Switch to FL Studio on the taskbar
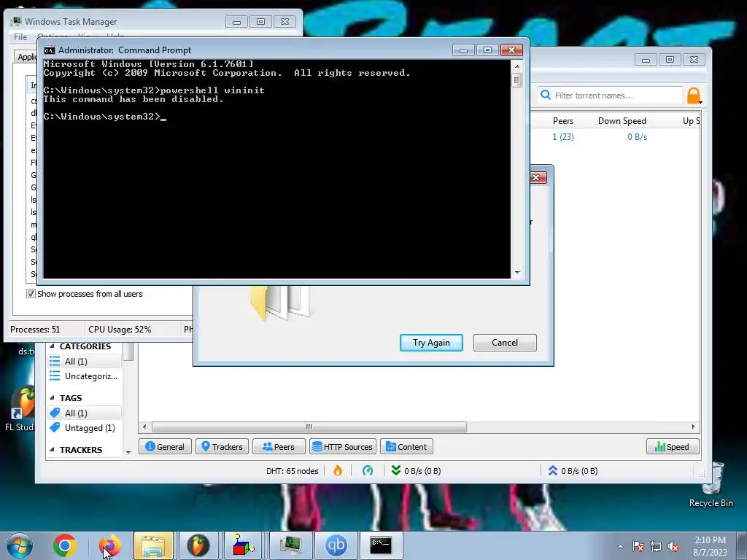Viewport: 747px width, 560px height. click(198, 545)
